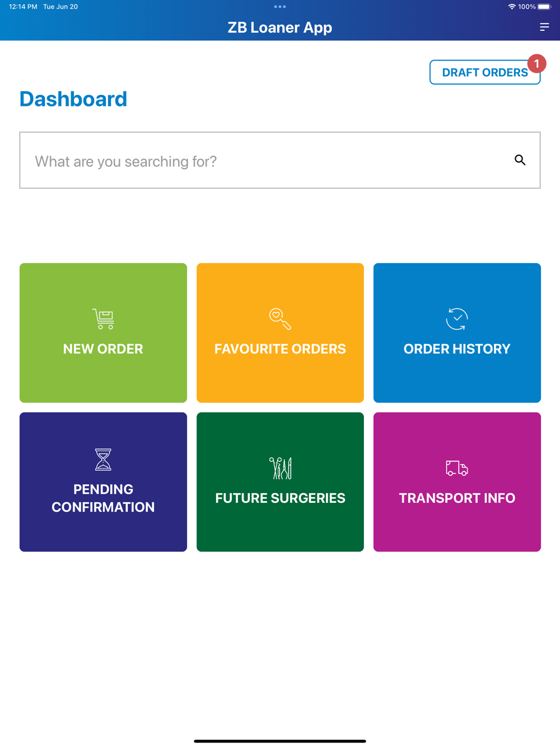Tap the delivery truck icon
The image size is (560, 747).
[457, 468]
